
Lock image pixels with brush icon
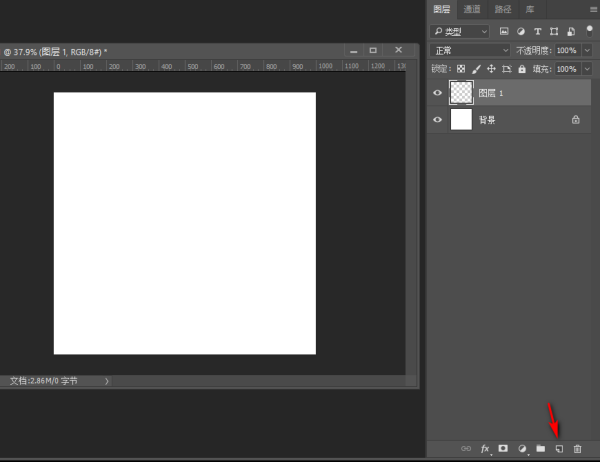tap(476, 69)
